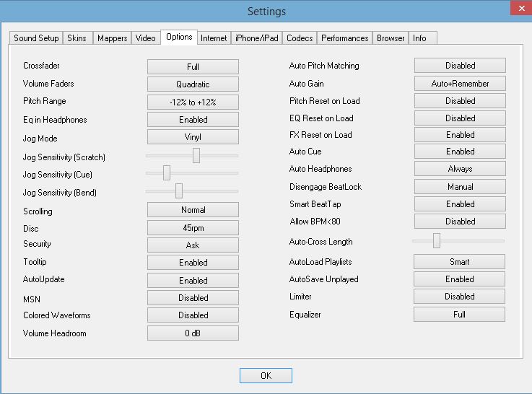Click the Volume Headroom 0 dB button
532x394 pixels.
pos(193,333)
